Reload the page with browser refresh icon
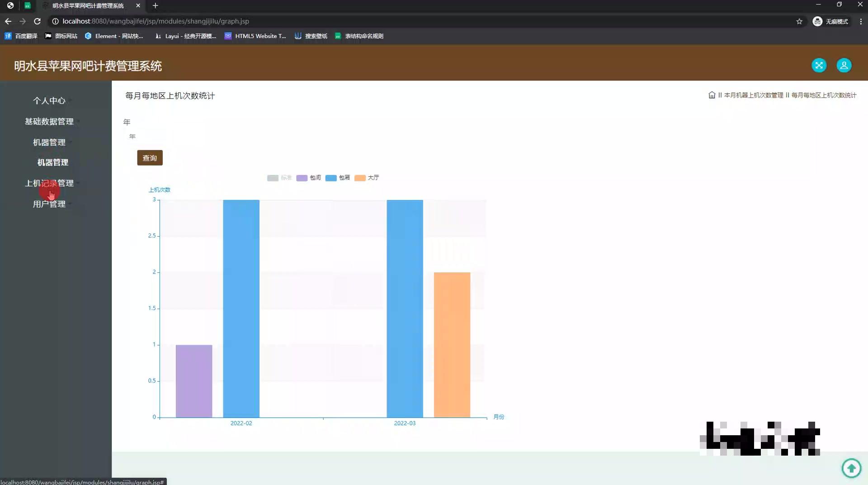868x485 pixels. [38, 21]
